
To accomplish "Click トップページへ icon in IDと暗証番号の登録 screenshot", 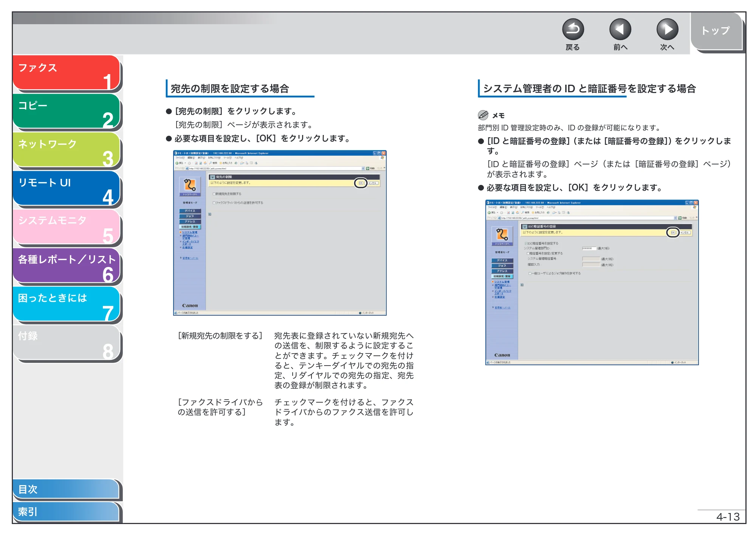I will (502, 236).
